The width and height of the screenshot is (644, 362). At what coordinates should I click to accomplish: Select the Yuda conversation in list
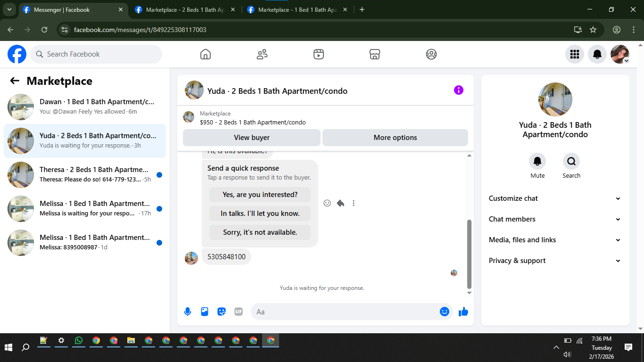click(85, 141)
